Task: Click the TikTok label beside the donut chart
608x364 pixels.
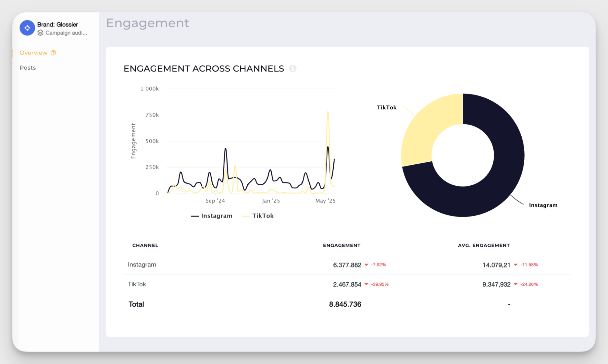Action: point(387,108)
